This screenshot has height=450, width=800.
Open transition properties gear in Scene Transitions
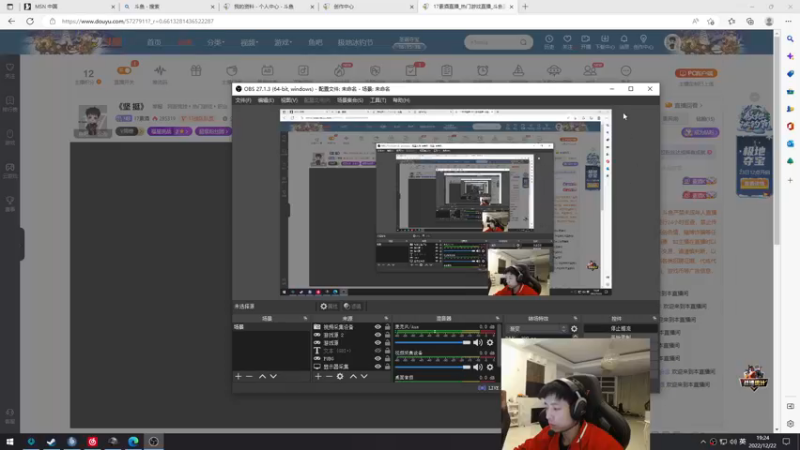(574, 329)
